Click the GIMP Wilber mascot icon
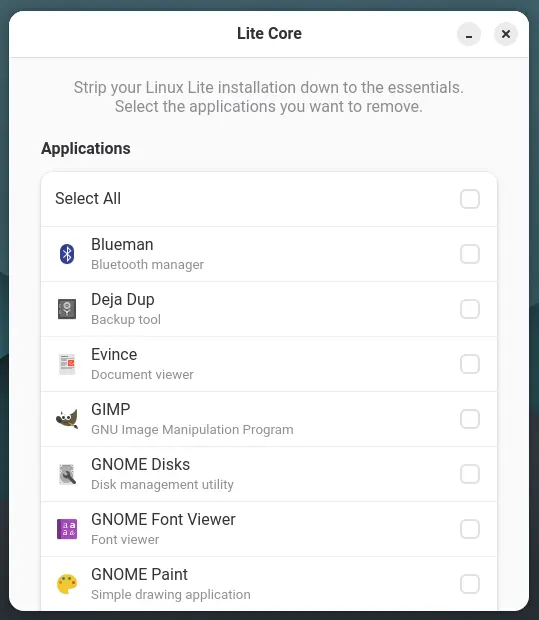This screenshot has height=620, width=539. coord(67,419)
